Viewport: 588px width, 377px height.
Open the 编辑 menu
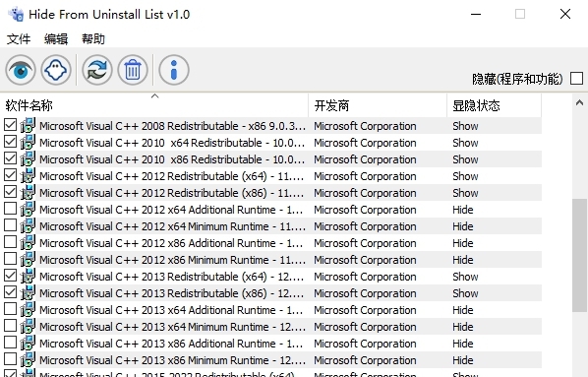tap(56, 38)
